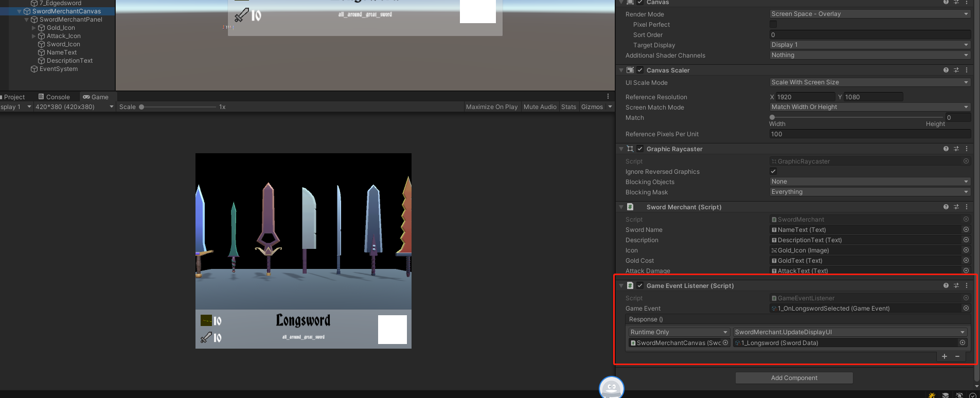The width and height of the screenshot is (980, 398).
Task: Click the Add Component button
Action: pyautogui.click(x=794, y=377)
